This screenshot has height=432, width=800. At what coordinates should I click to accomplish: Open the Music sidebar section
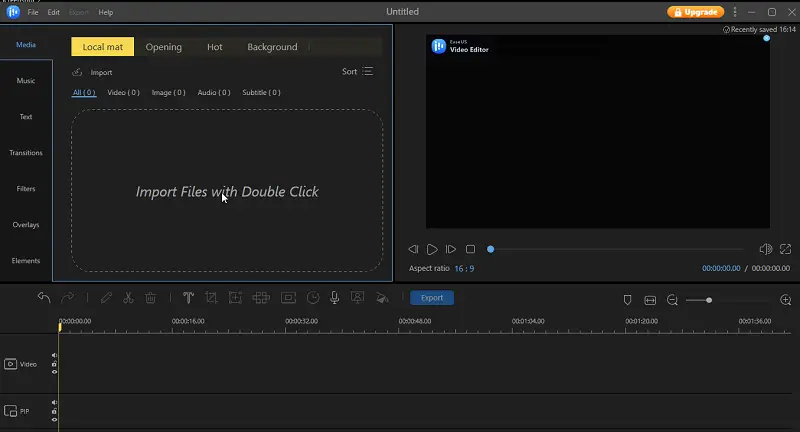tap(26, 81)
